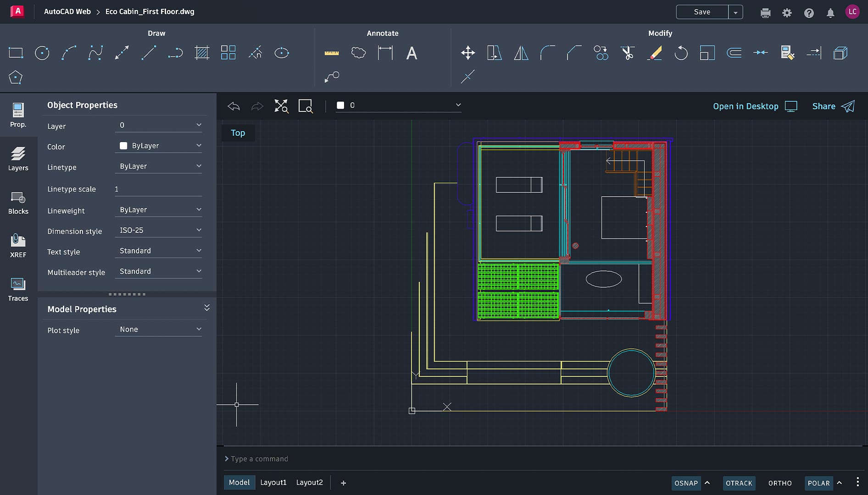Open the Layers side panel
This screenshot has width=868, height=495.
[18, 159]
